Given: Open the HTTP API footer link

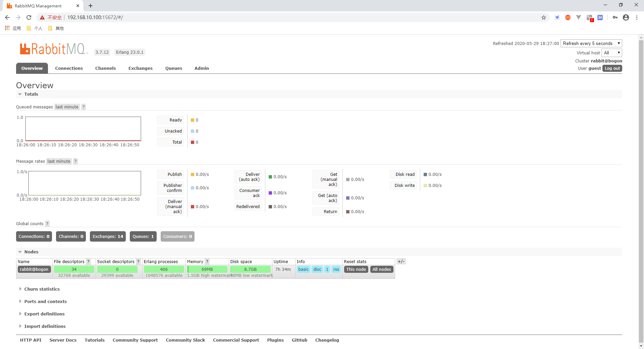Looking at the screenshot, I should tap(31, 340).
